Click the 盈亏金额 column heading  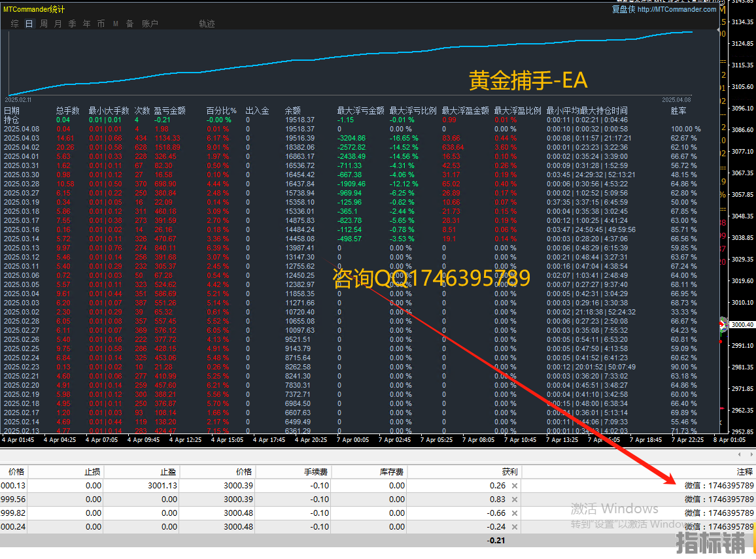[x=170, y=111]
